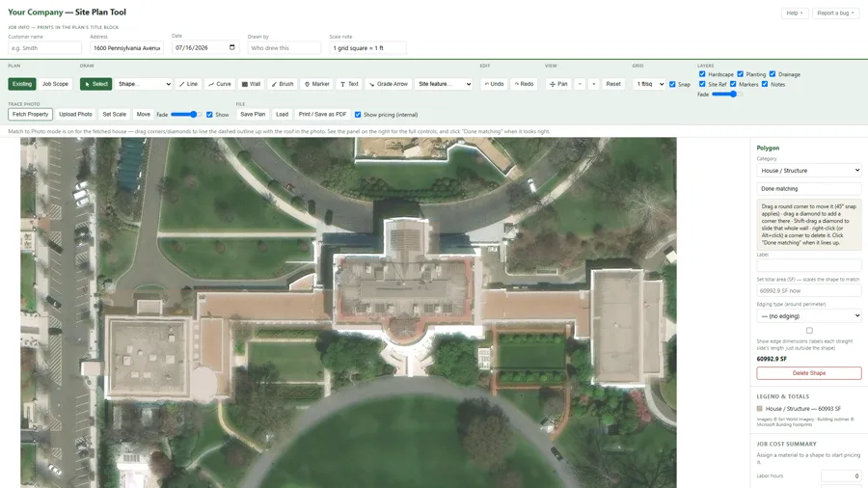868x488 pixels.
Task: Click the bold '60992.9 SF' area value
Action: coord(772,359)
